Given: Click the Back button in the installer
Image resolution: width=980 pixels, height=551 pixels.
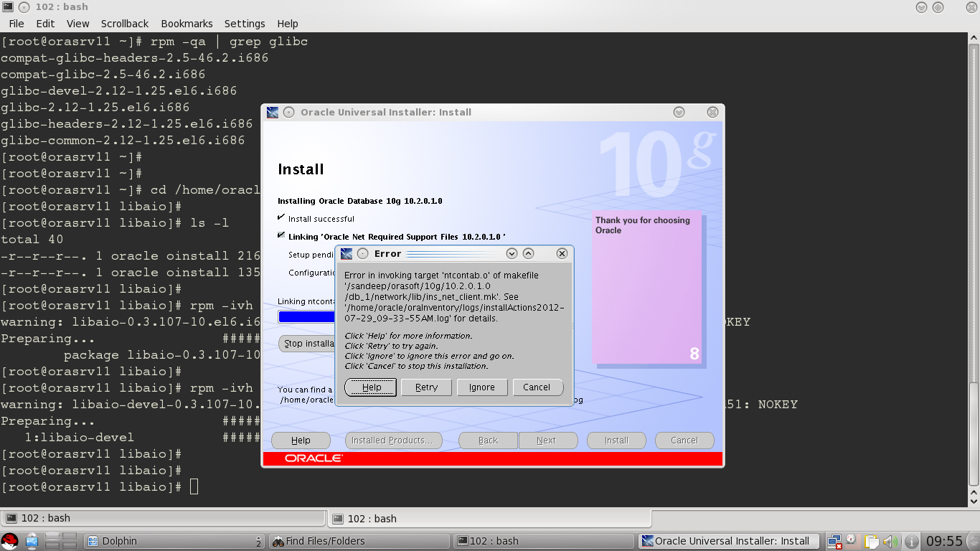Looking at the screenshot, I should [x=488, y=441].
